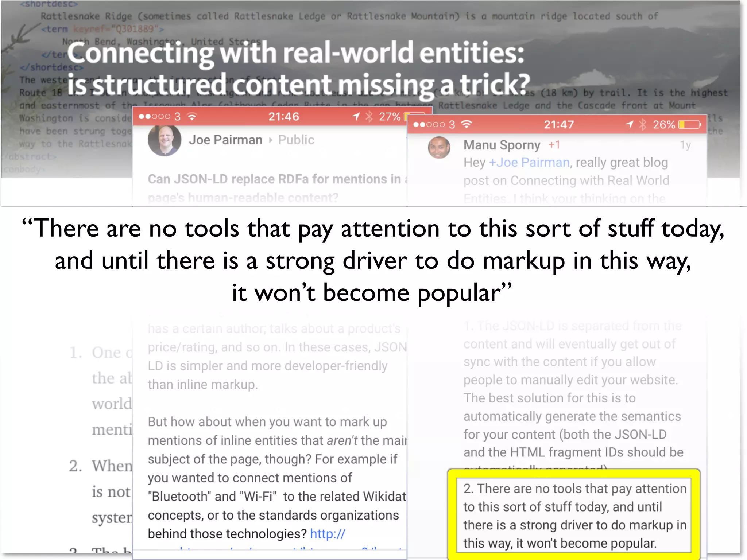
Task: Click 'LD is simpler and more developer-friendly' line
Action: coord(267,366)
